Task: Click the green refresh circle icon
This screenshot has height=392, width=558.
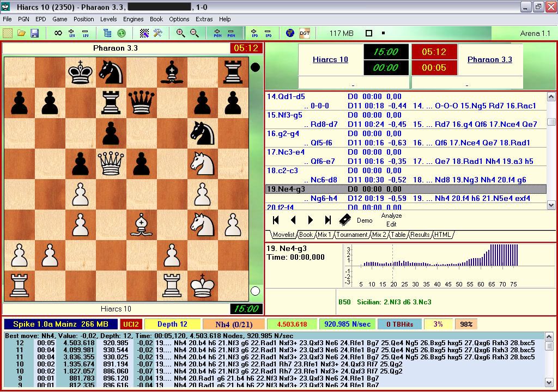Action: click(x=122, y=33)
